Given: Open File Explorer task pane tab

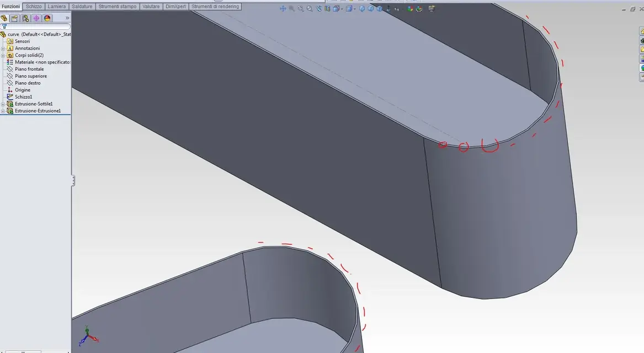Looking at the screenshot, I should point(642,49).
